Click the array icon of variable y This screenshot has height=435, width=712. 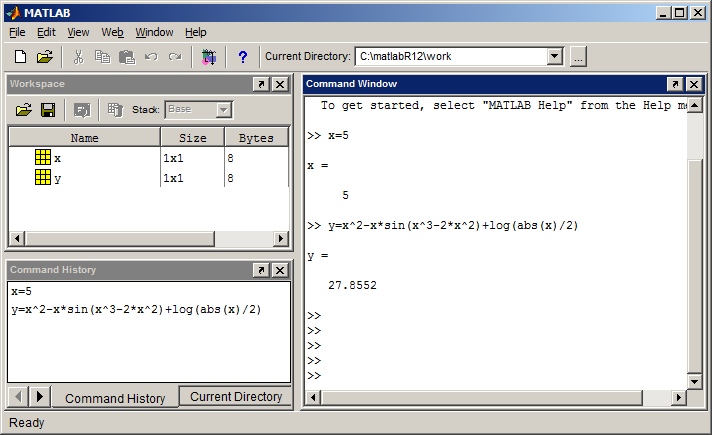point(43,177)
